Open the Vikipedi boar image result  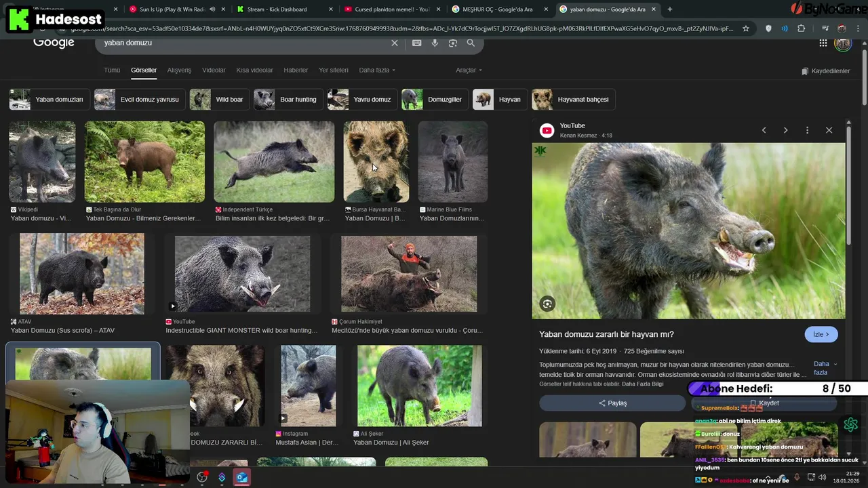coord(42,162)
